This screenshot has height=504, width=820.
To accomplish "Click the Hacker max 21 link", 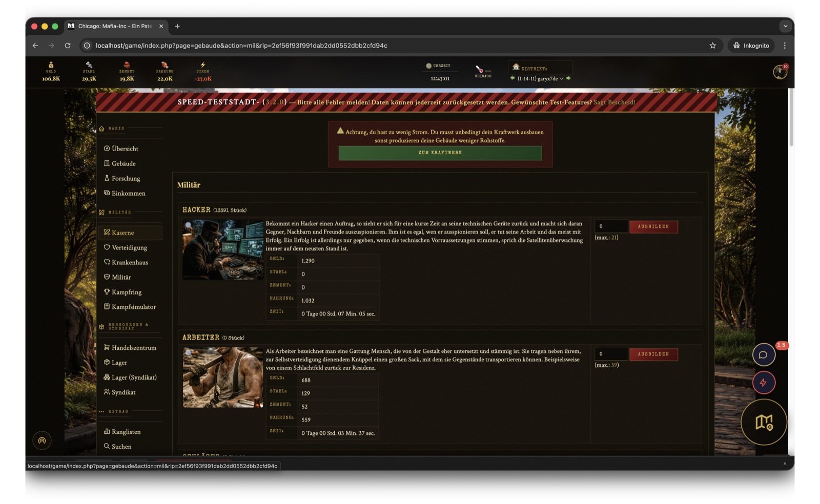I will pos(614,238).
